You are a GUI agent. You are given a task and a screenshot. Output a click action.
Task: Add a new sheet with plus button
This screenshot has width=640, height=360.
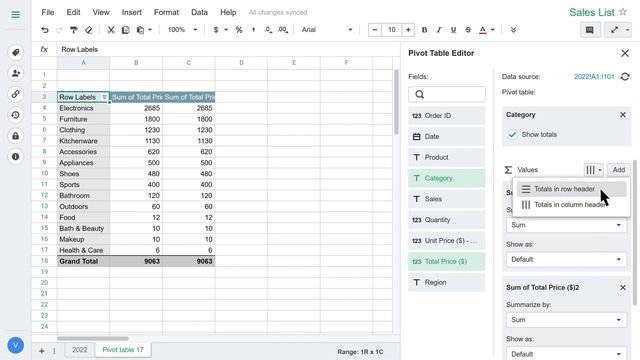[42, 351]
